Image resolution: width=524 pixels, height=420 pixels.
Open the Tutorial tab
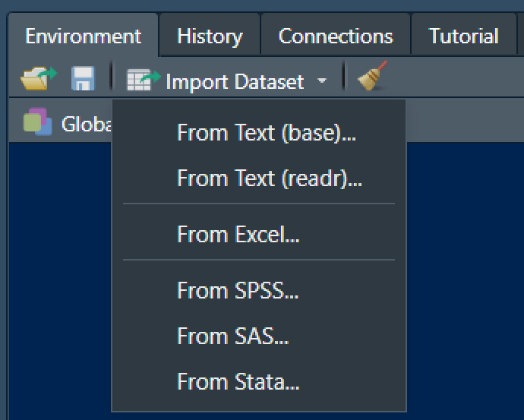coord(463,36)
